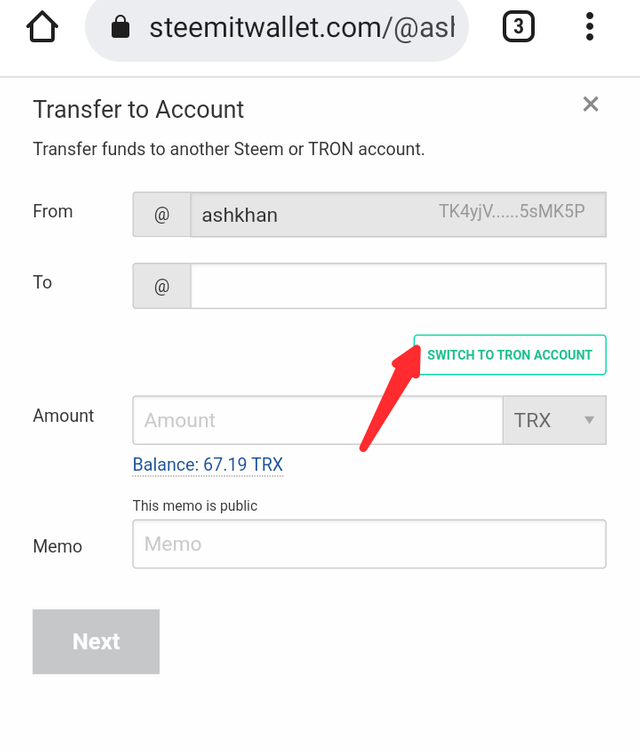Open the tab switcher showing 3 tabs
The image size is (640, 752).
[x=517, y=27]
